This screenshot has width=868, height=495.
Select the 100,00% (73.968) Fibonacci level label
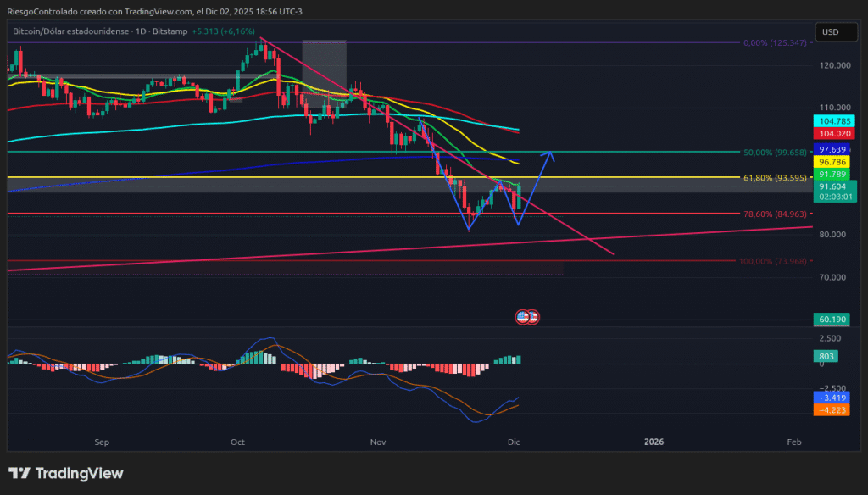771,261
